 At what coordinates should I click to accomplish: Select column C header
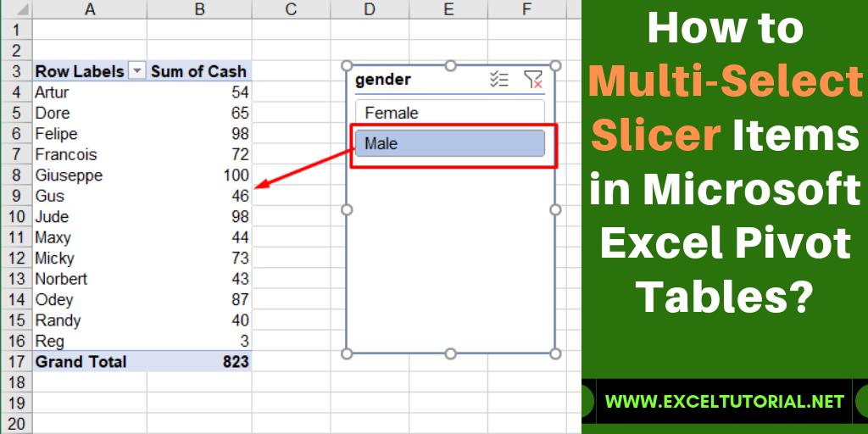click(292, 8)
